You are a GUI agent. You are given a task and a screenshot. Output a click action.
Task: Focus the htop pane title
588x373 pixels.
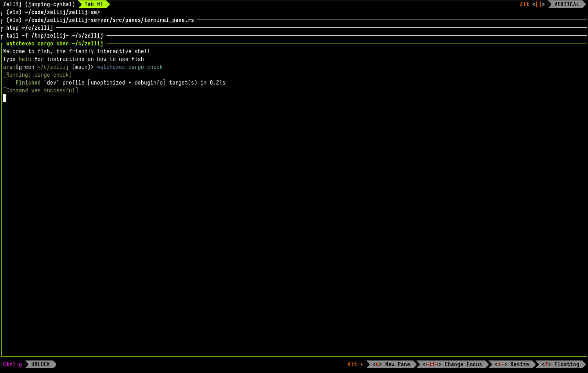[30, 28]
